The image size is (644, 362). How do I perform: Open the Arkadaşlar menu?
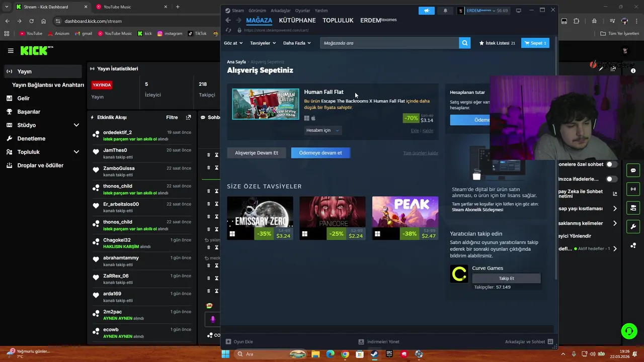[x=281, y=11]
